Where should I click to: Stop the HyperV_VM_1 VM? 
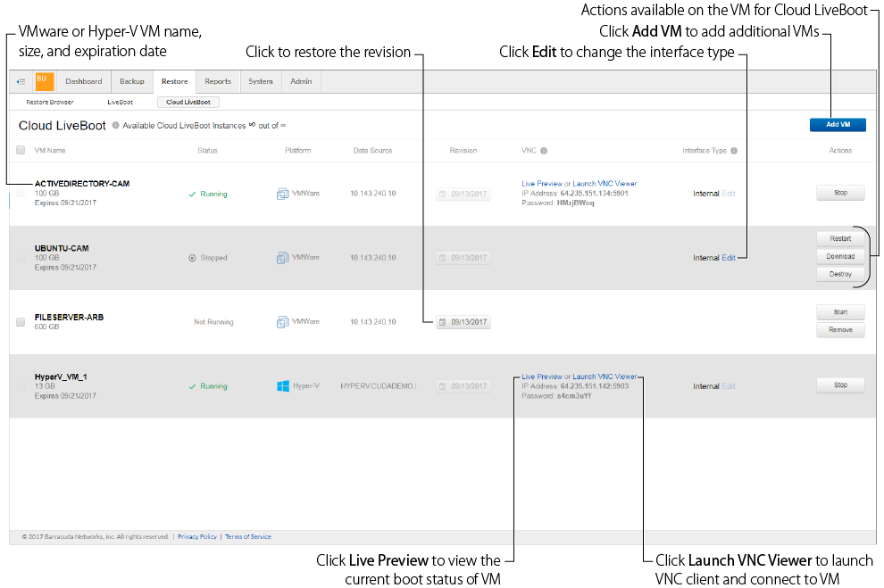pyautogui.click(x=840, y=385)
